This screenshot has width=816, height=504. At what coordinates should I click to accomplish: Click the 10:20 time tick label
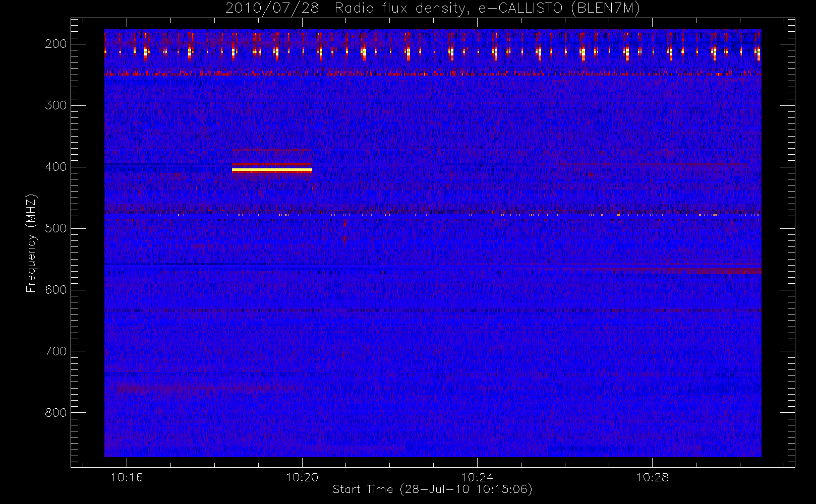[x=302, y=477]
